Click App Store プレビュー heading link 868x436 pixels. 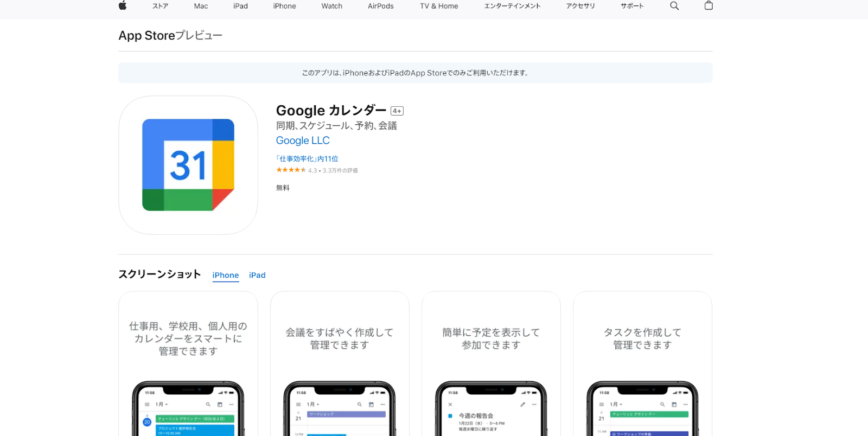[x=170, y=36]
